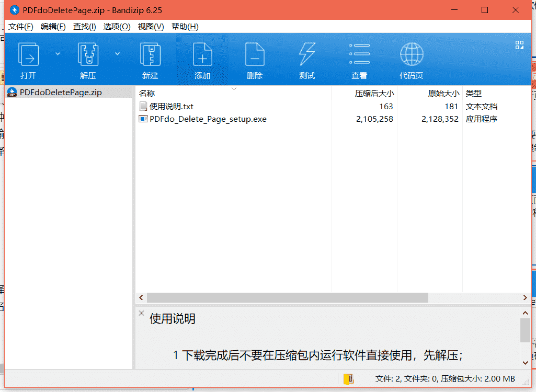Click the 删除 (Delete) toolbar icon
Viewport: 536px width, 392px height.
point(255,54)
